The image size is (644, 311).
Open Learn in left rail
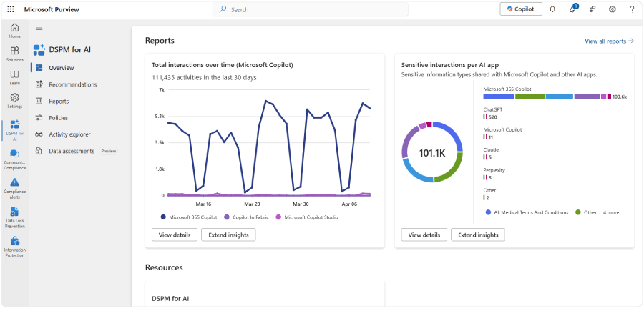point(15,77)
